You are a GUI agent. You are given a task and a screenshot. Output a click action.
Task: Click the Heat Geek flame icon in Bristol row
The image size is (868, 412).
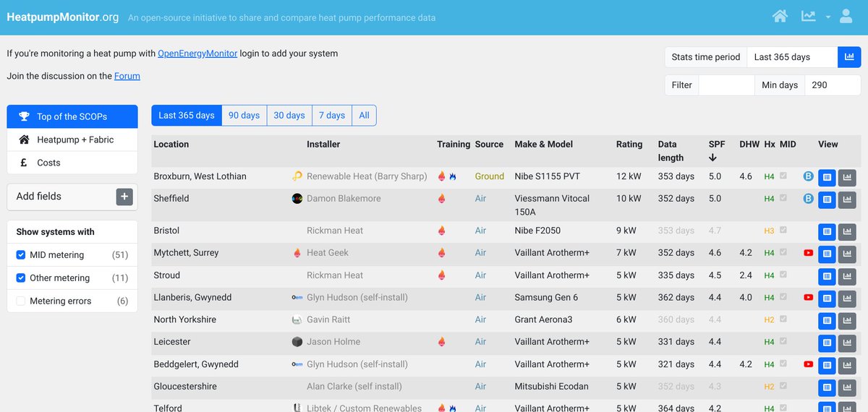click(441, 231)
